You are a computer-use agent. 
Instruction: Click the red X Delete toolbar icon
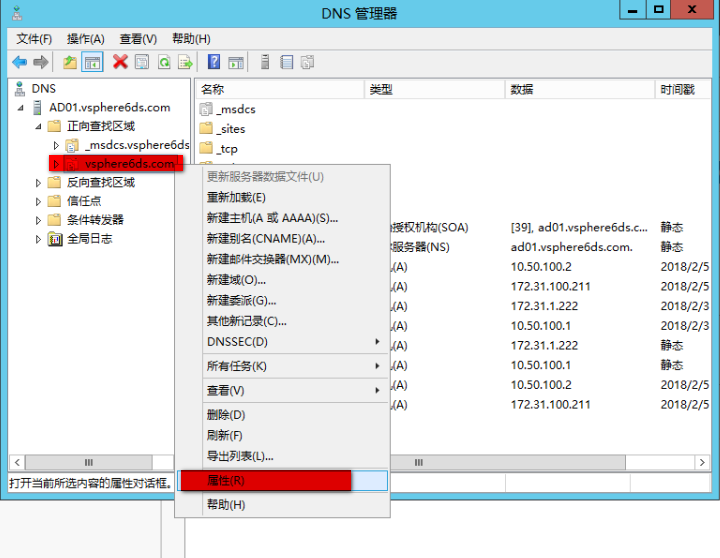click(120, 62)
